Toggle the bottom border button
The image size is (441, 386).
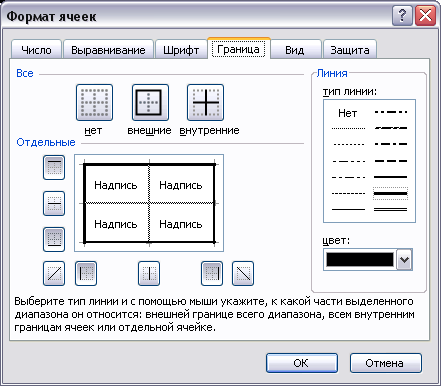tap(54, 239)
